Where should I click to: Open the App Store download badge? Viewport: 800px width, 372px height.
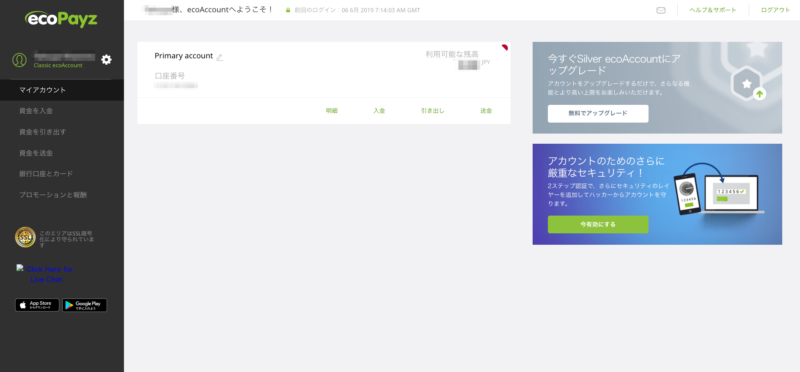pos(37,305)
